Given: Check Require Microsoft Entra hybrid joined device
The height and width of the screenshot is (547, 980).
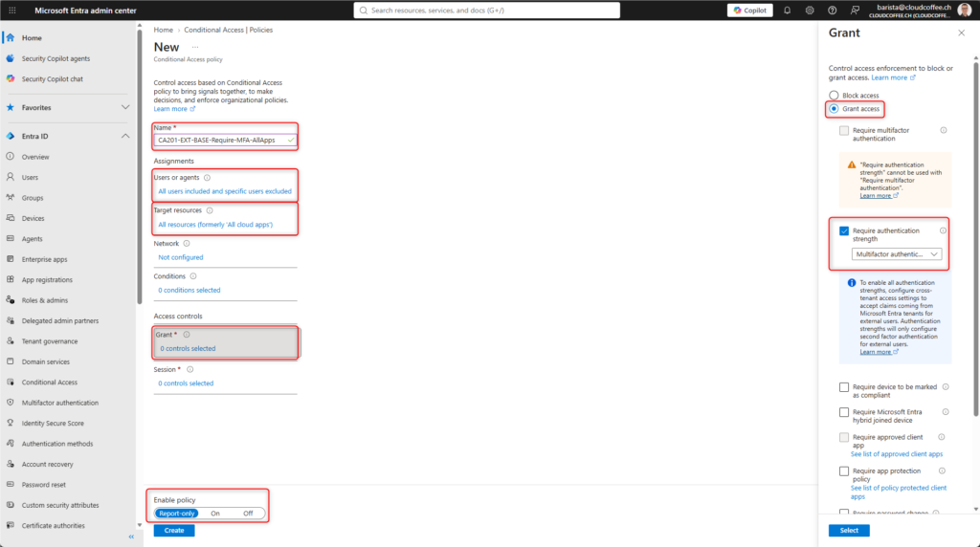Looking at the screenshot, I should (x=844, y=412).
